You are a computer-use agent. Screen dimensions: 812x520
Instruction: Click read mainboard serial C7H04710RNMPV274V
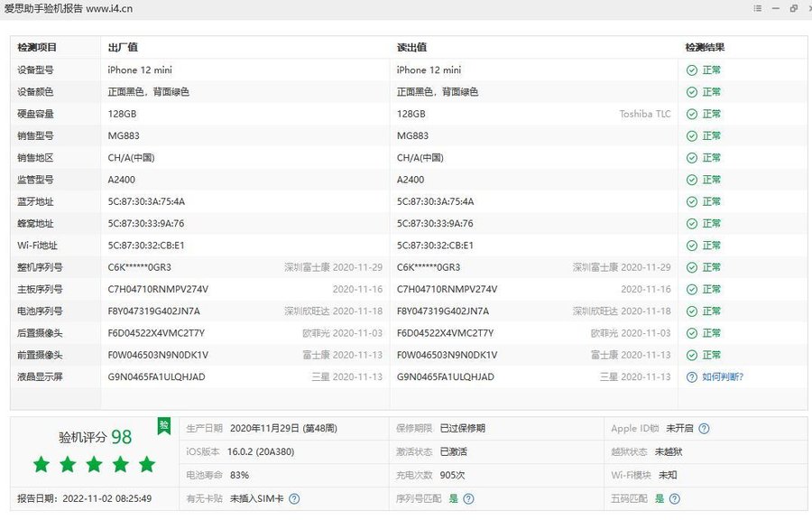[447, 289]
